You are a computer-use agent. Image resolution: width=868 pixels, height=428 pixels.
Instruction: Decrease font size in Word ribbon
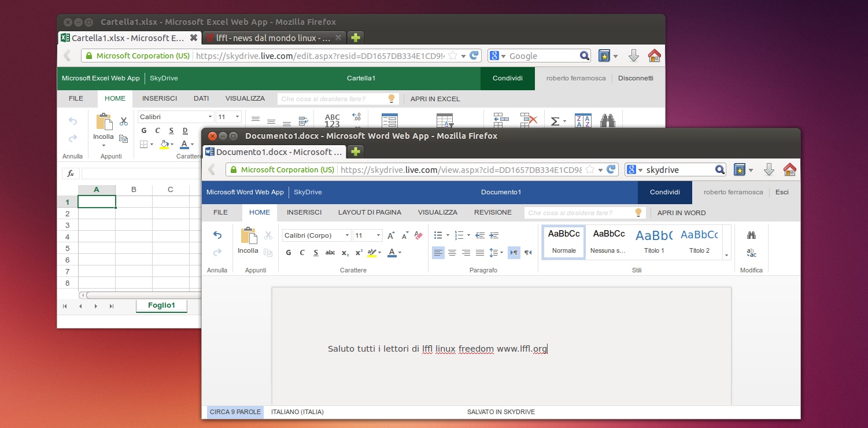tap(405, 235)
